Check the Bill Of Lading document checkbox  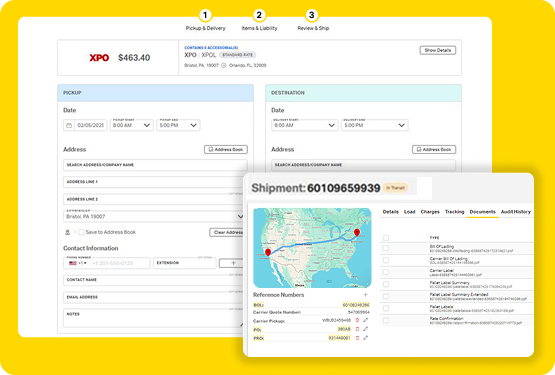pyautogui.click(x=386, y=248)
